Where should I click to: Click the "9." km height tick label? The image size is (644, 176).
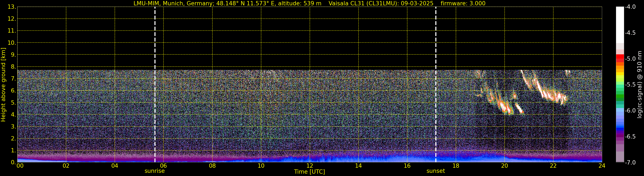click(13, 55)
